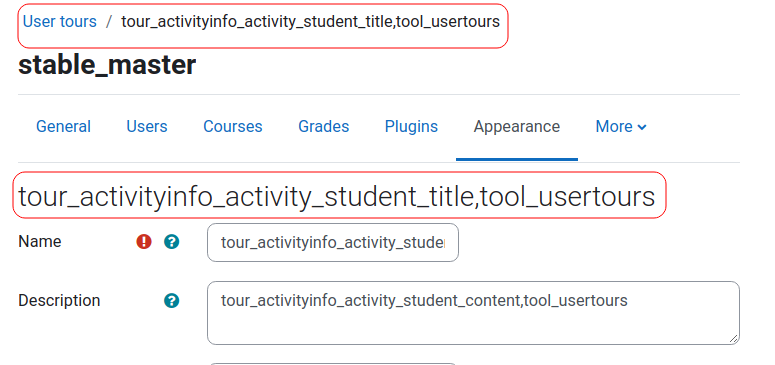The image size is (775, 365).
Task: Open the Courses tab
Action: pos(233,127)
